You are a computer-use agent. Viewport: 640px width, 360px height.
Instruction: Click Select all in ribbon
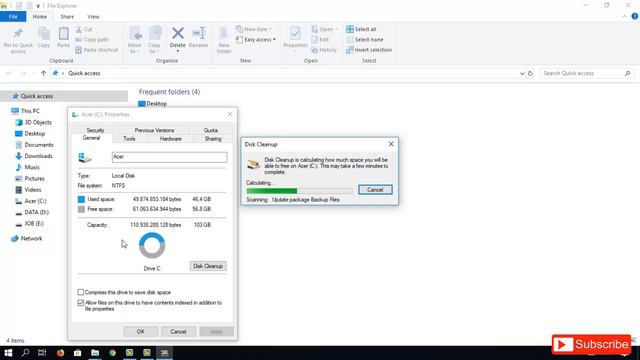[x=361, y=29]
